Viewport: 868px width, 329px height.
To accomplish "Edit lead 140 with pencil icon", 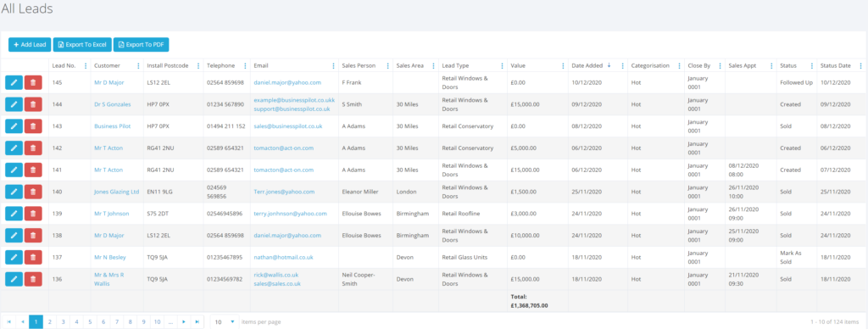I will pyautogui.click(x=14, y=192).
